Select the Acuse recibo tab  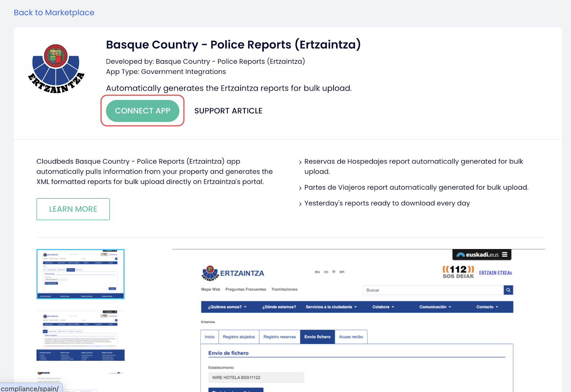click(351, 337)
